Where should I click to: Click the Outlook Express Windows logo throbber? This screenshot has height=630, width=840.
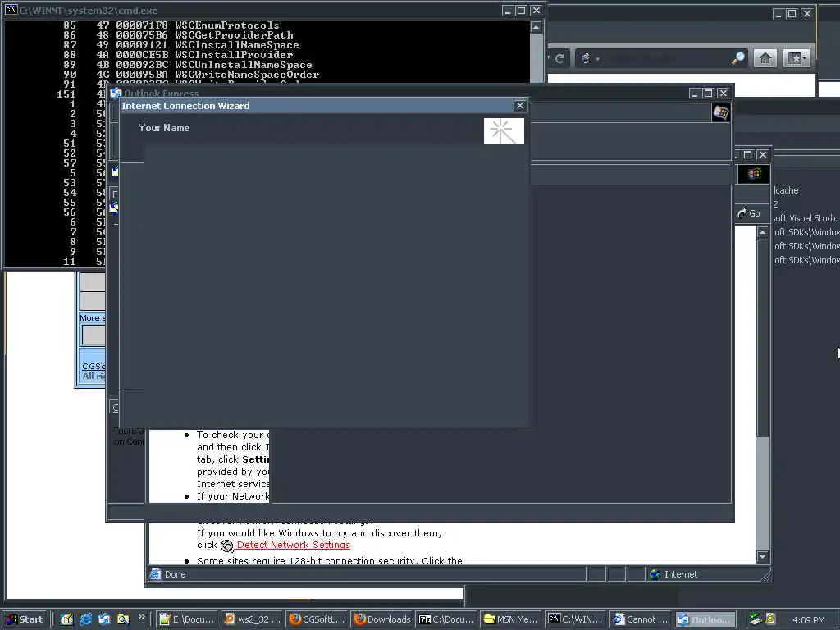pos(720,113)
